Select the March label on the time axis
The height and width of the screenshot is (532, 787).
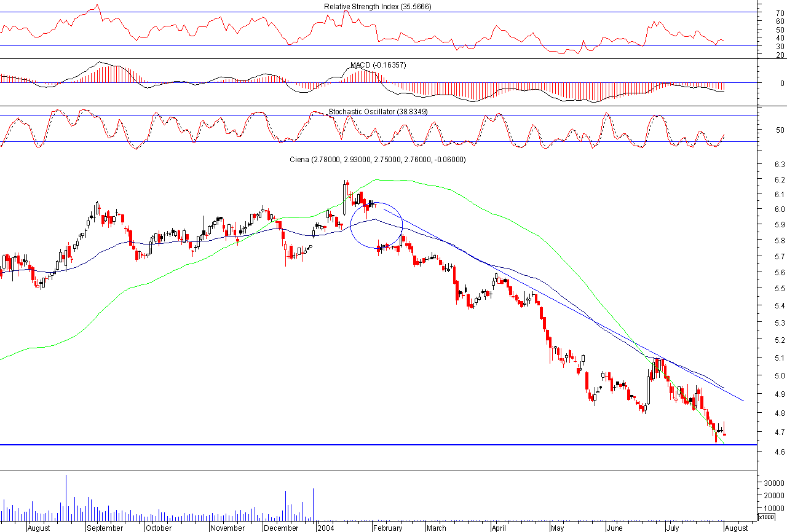point(437,528)
